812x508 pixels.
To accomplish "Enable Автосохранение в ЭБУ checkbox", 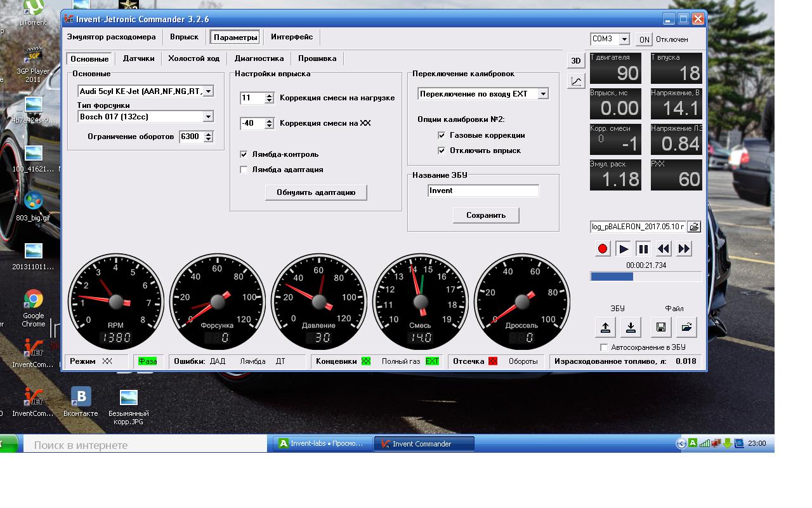I will [604, 347].
